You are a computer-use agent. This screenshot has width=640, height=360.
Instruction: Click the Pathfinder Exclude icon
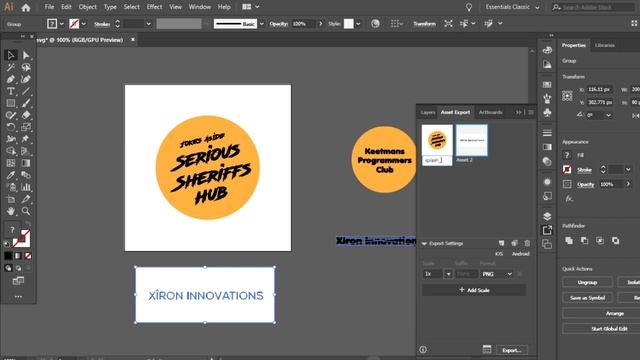click(x=615, y=240)
